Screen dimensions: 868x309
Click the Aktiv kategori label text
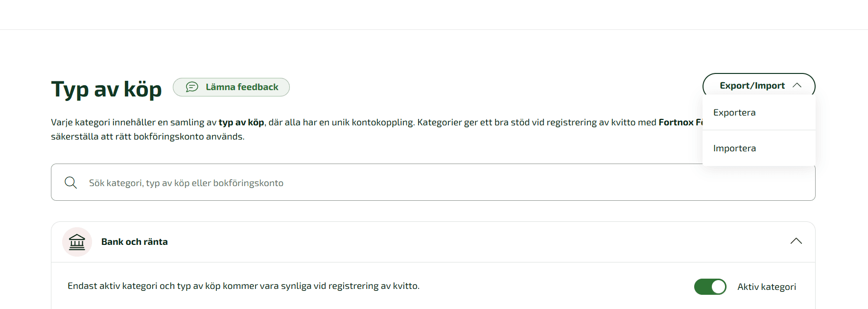click(767, 287)
